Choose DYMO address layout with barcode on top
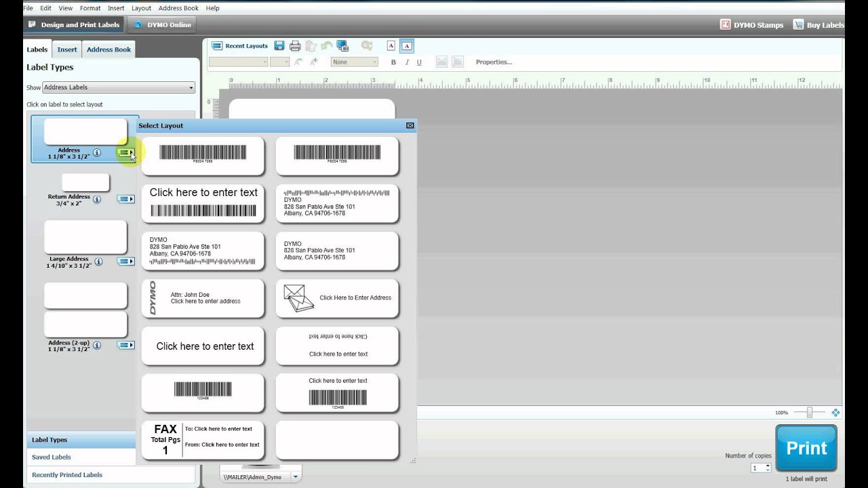The width and height of the screenshot is (868, 488). tap(337, 203)
